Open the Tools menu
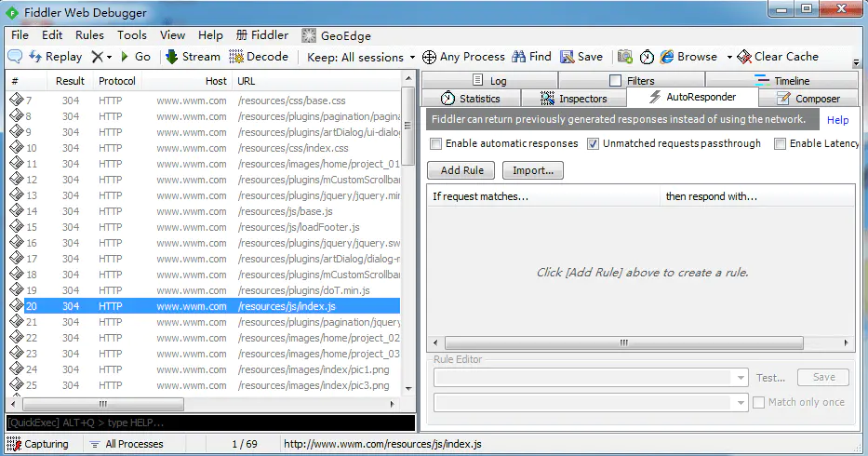The width and height of the screenshot is (868, 456). (132, 35)
